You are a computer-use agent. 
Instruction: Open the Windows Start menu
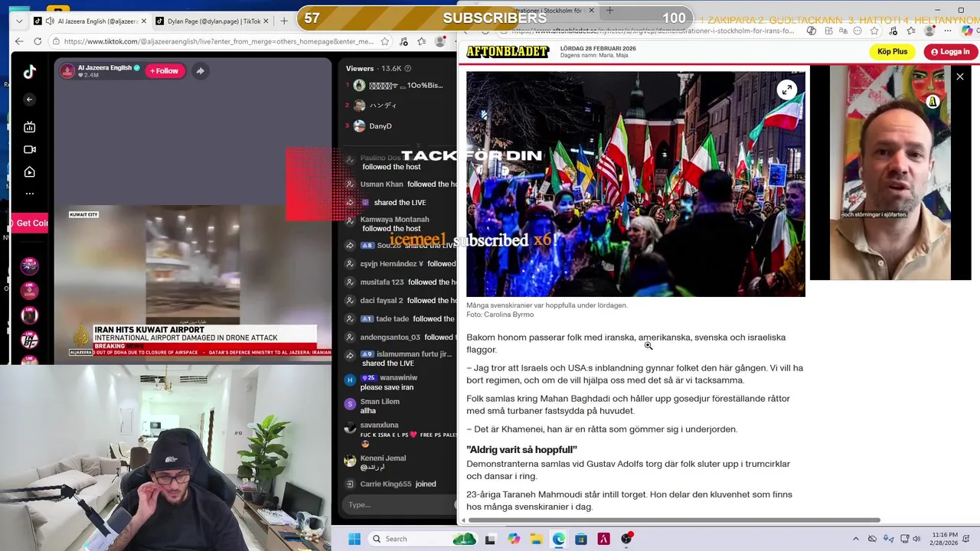tap(354, 539)
